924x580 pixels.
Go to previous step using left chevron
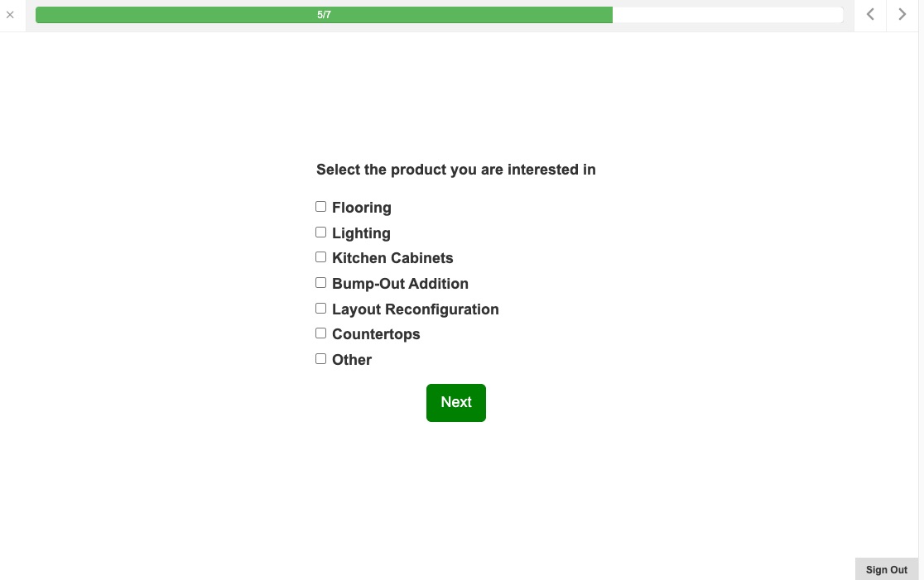[x=870, y=14]
